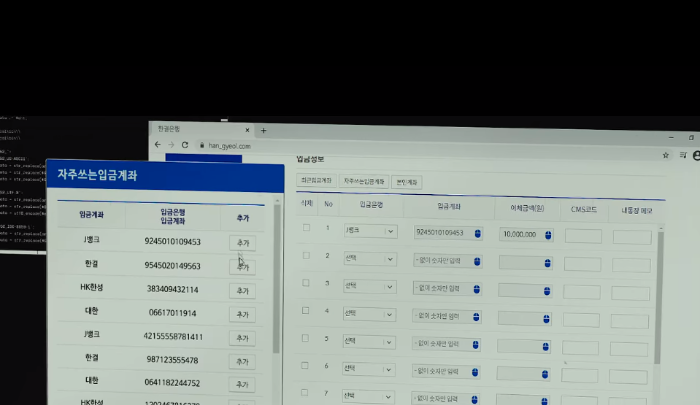The width and height of the screenshot is (700, 405).
Task: Click mouse-input icon in row 5 account field
Action: pyautogui.click(x=475, y=345)
